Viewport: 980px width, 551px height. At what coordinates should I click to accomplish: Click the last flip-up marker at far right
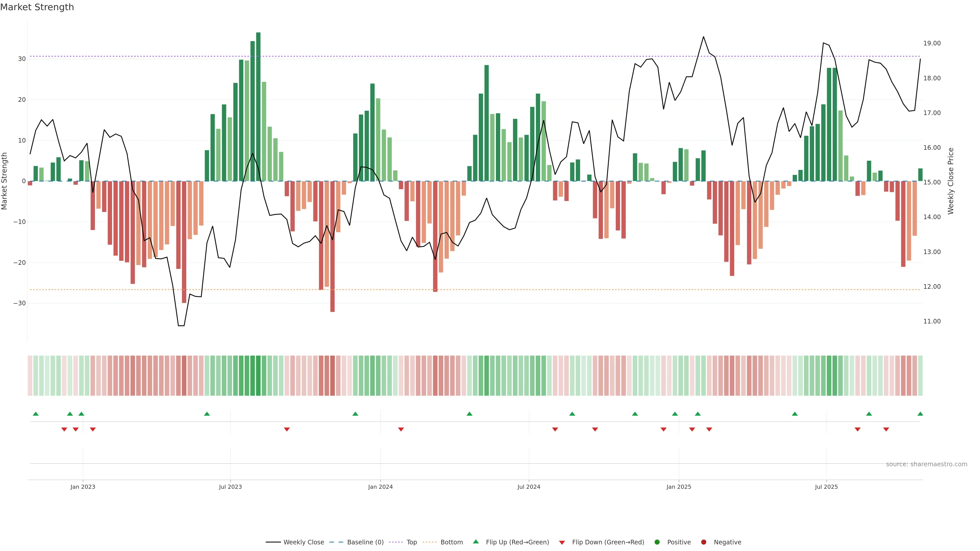(920, 414)
